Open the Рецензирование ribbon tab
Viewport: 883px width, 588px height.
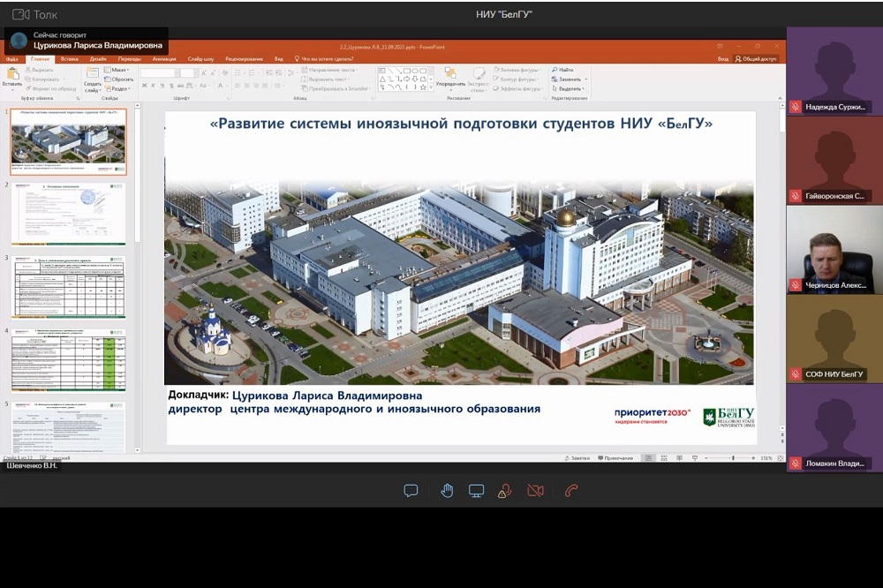[x=244, y=58]
